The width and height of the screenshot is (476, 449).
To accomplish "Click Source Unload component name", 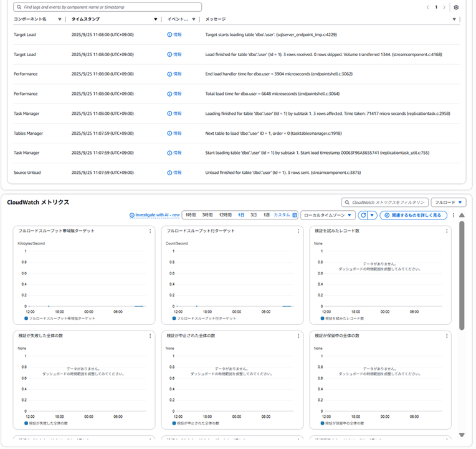I will pyautogui.click(x=27, y=173).
